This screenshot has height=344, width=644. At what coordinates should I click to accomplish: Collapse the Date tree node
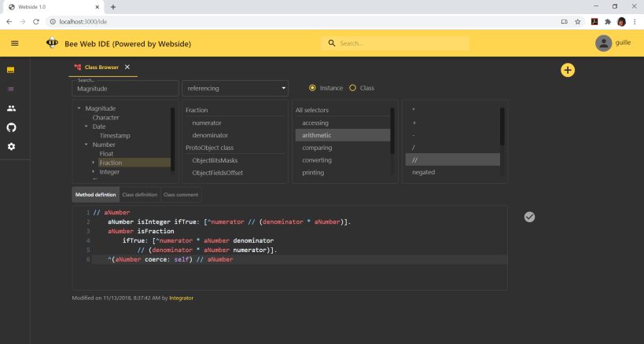[86, 126]
